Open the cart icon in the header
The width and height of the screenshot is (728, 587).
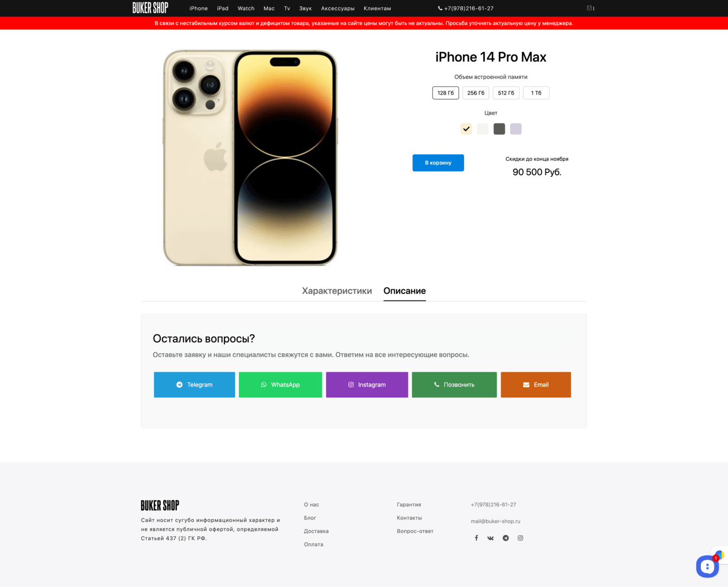click(589, 8)
